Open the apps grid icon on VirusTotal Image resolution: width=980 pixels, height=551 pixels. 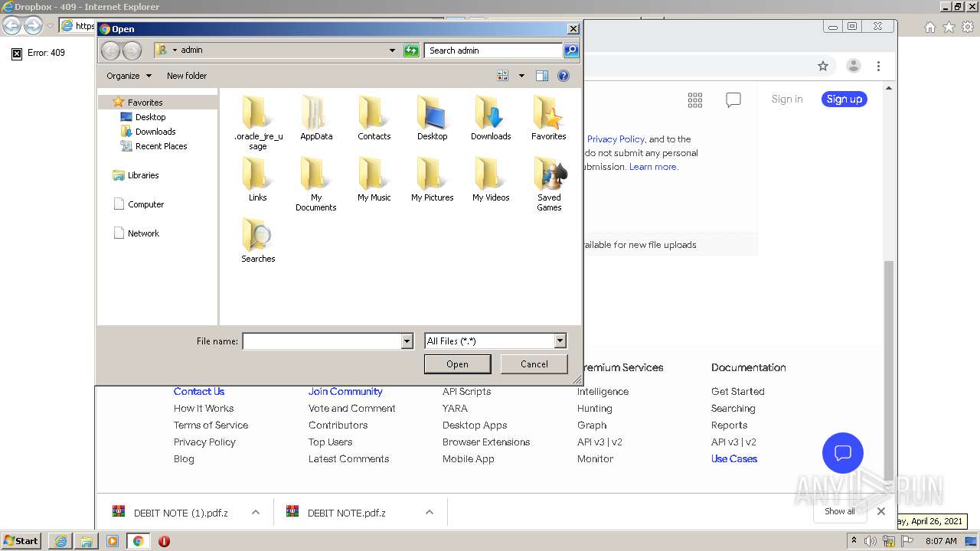(x=695, y=99)
